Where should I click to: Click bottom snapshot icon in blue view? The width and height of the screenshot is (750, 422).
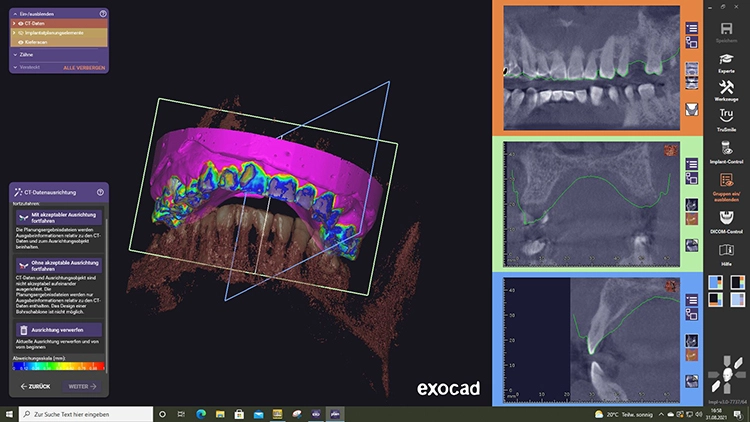point(692,381)
